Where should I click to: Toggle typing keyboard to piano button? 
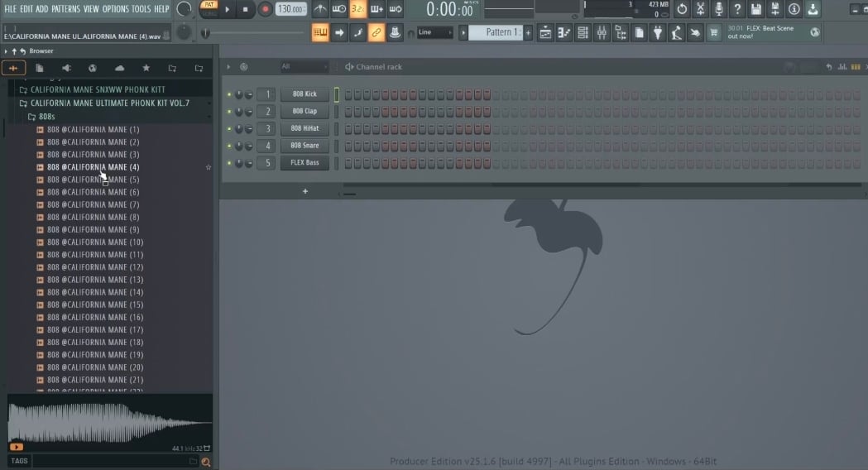pyautogui.click(x=320, y=32)
